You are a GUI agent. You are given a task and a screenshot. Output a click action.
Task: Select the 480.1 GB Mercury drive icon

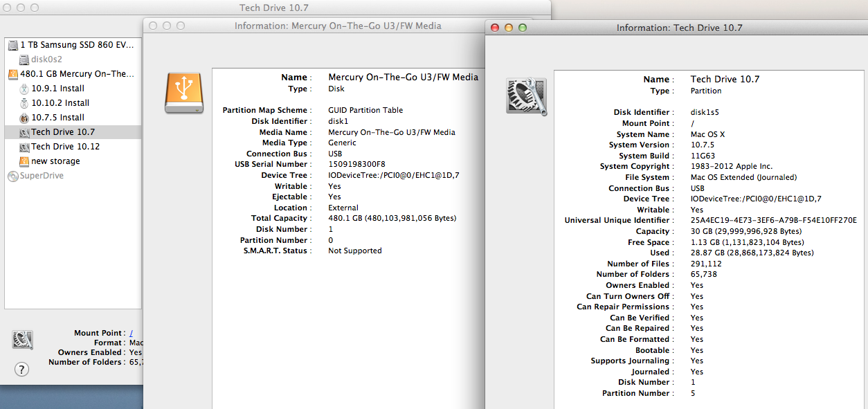click(13, 74)
